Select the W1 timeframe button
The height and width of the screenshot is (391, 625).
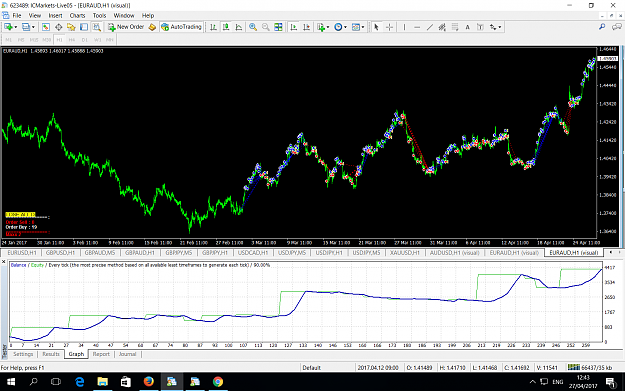[97, 40]
